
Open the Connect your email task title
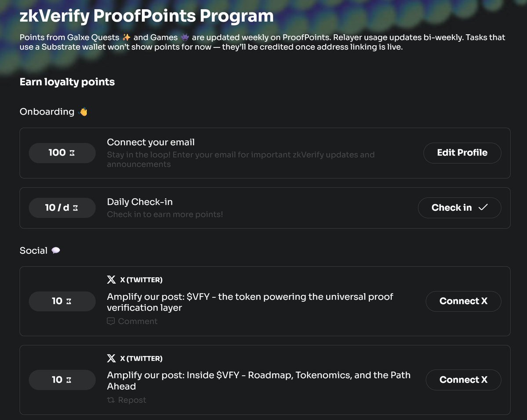point(151,142)
